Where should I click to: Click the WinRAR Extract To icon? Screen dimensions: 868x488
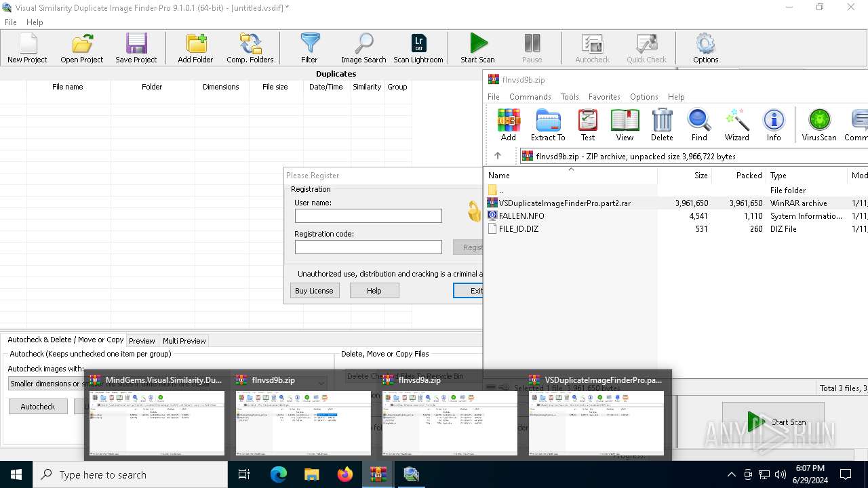coord(548,125)
